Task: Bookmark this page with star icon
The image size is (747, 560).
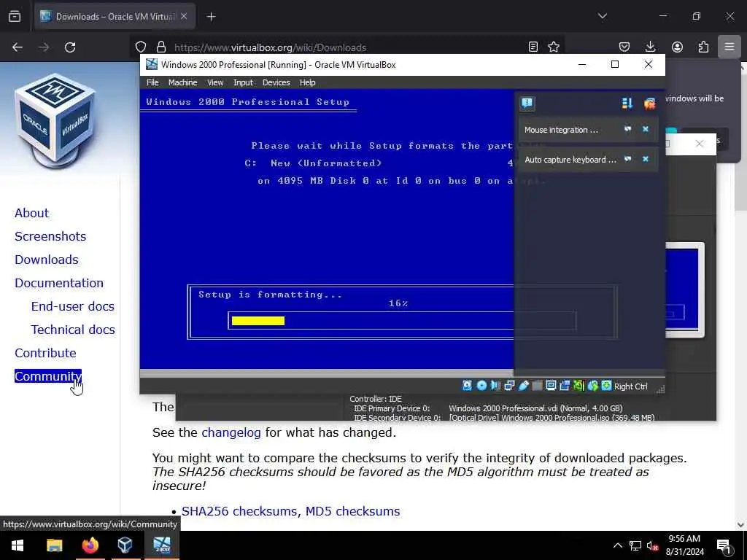Action: pyautogui.click(x=554, y=47)
